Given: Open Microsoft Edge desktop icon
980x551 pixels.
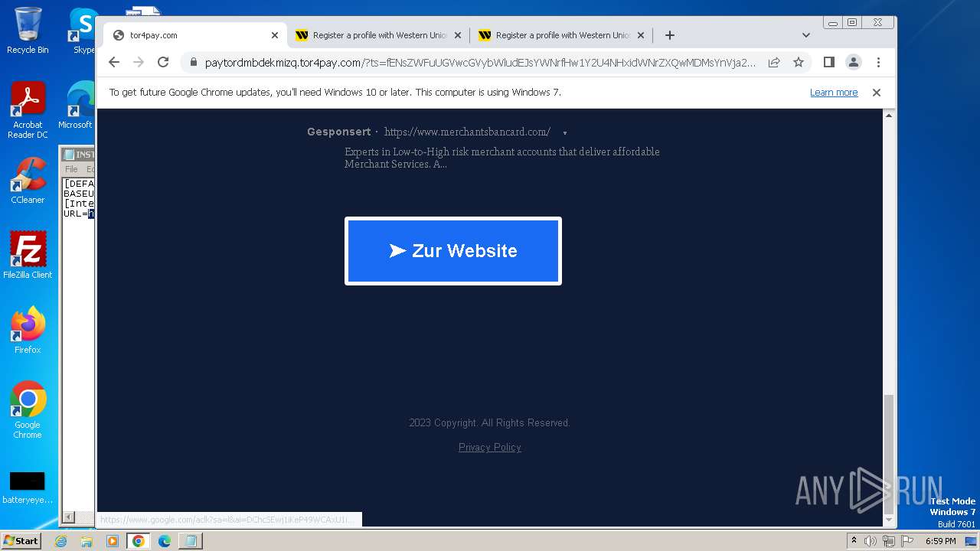Looking at the screenshot, I should [x=77, y=106].
